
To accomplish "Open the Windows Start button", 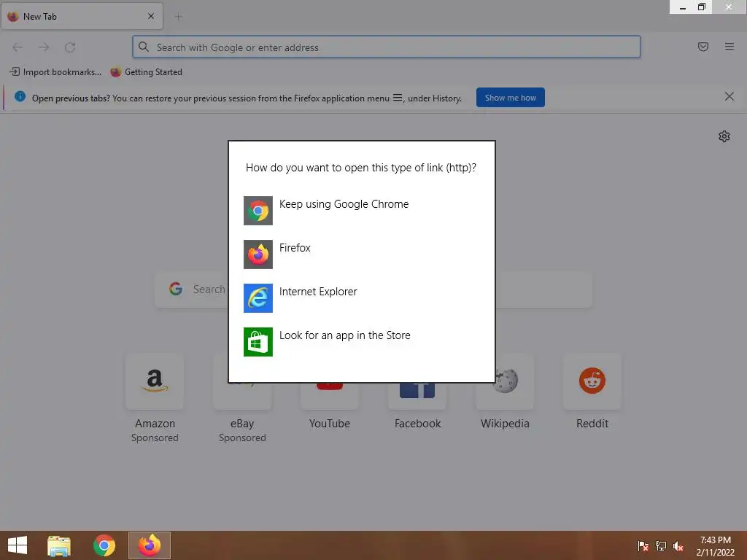I will [18, 545].
